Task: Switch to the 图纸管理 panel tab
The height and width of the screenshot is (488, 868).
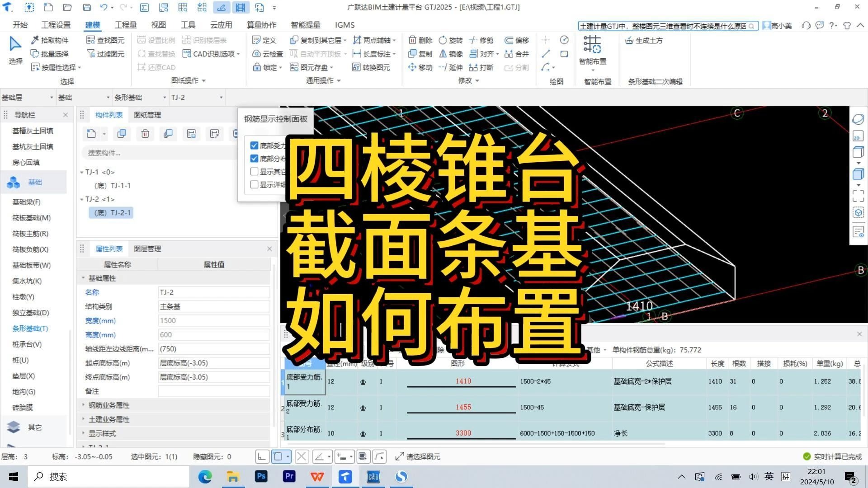Action: coord(147,115)
